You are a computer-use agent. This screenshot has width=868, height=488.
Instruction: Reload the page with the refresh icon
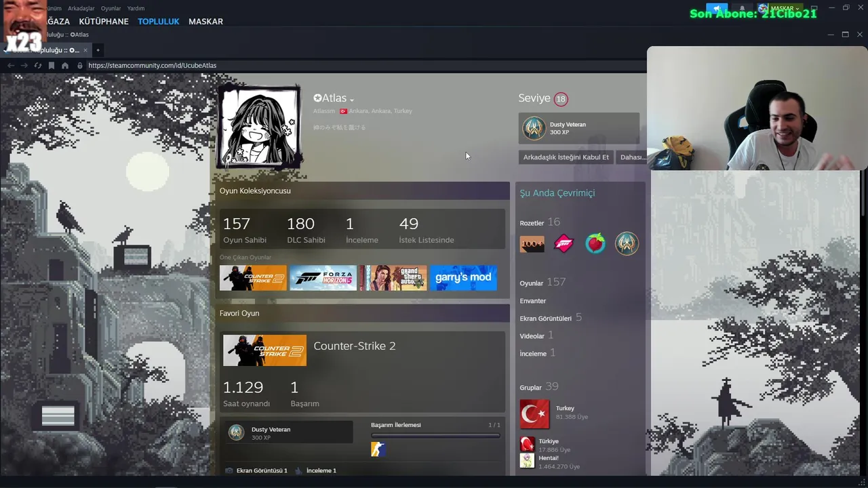38,66
